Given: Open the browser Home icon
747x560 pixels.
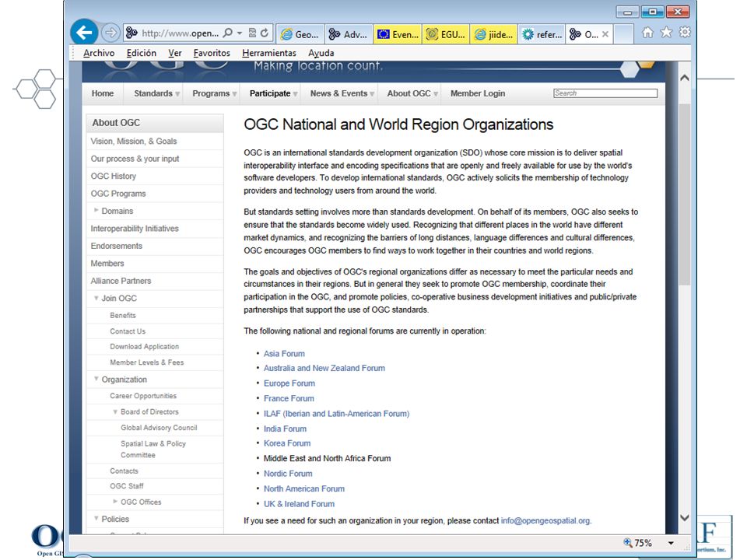Looking at the screenshot, I should click(x=647, y=33).
